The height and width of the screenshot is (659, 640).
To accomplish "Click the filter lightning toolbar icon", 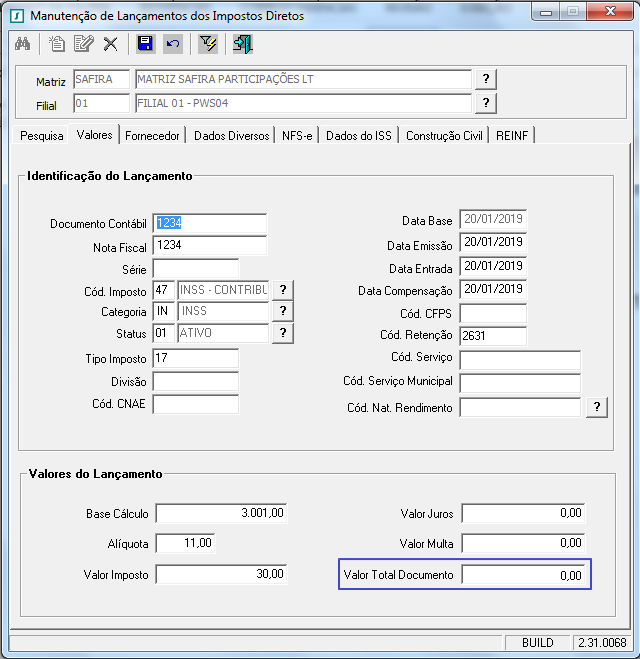I will [x=208, y=44].
